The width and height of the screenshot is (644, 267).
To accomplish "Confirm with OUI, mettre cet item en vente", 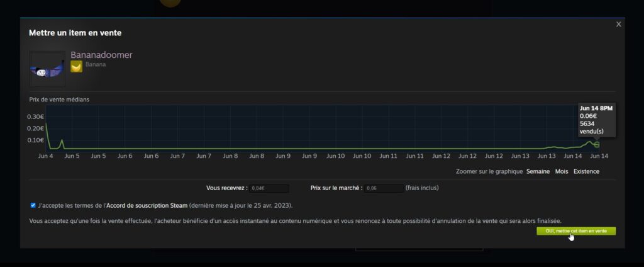I will pos(576,231).
